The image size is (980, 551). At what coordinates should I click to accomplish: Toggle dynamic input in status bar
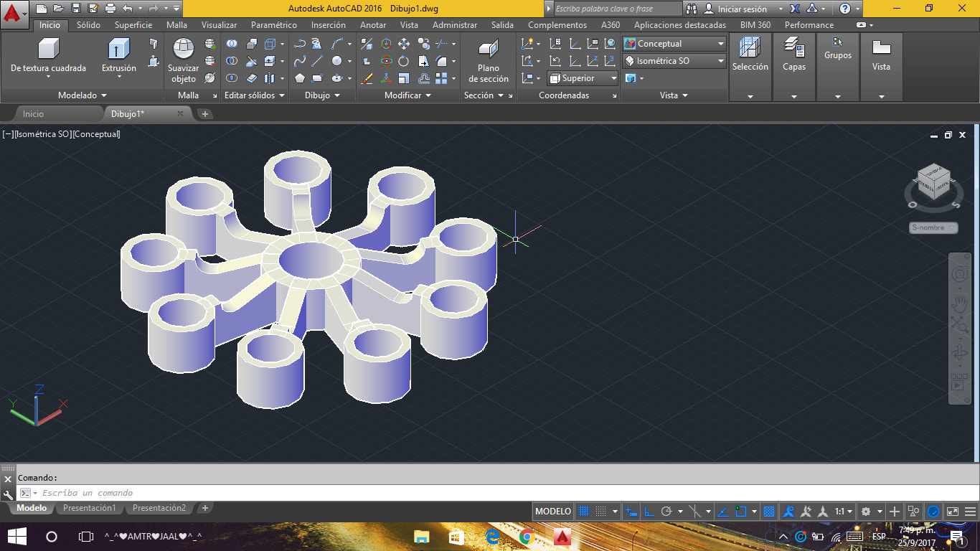tap(631, 512)
